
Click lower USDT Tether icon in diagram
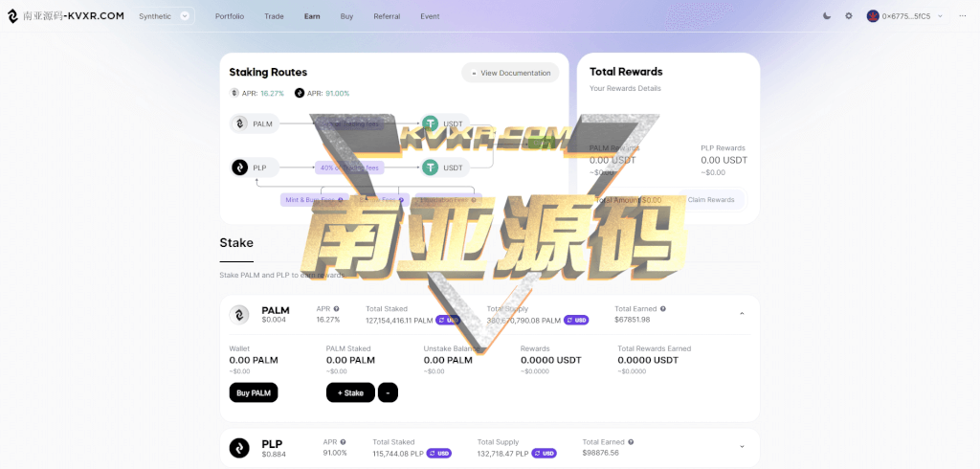point(430,167)
